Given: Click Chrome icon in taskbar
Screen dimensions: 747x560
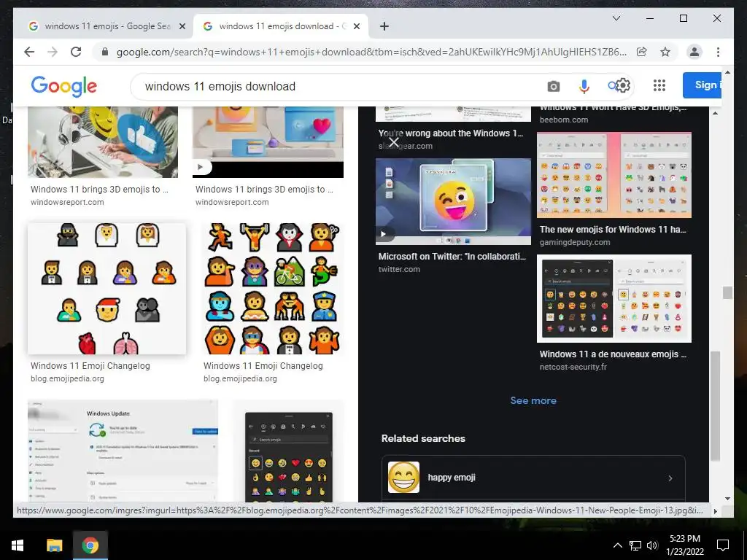Looking at the screenshot, I should click(x=90, y=545).
